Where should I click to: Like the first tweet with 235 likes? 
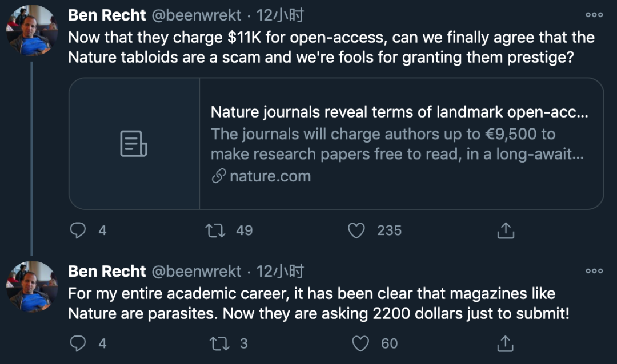[x=356, y=230]
